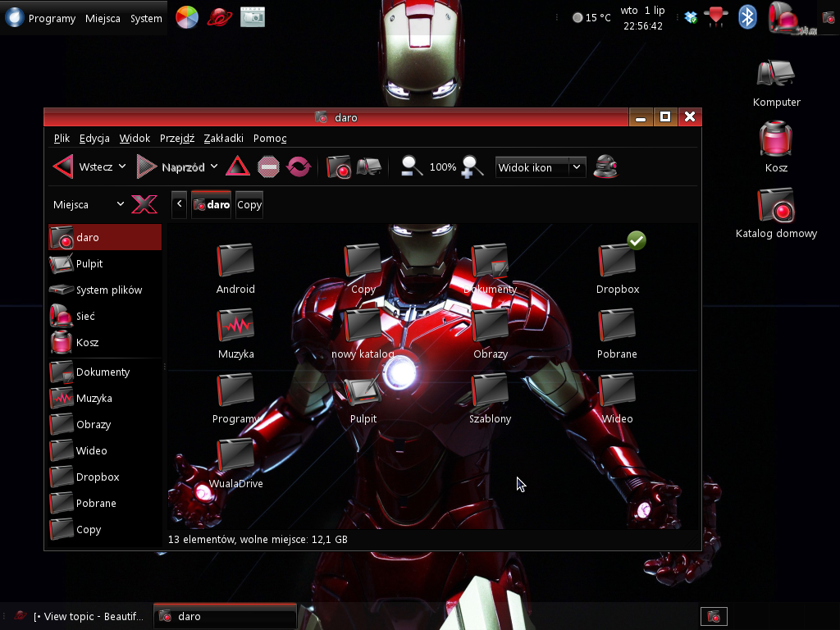The image size is (840, 630).
Task: Select the Szablony folder icon
Action: [490, 390]
